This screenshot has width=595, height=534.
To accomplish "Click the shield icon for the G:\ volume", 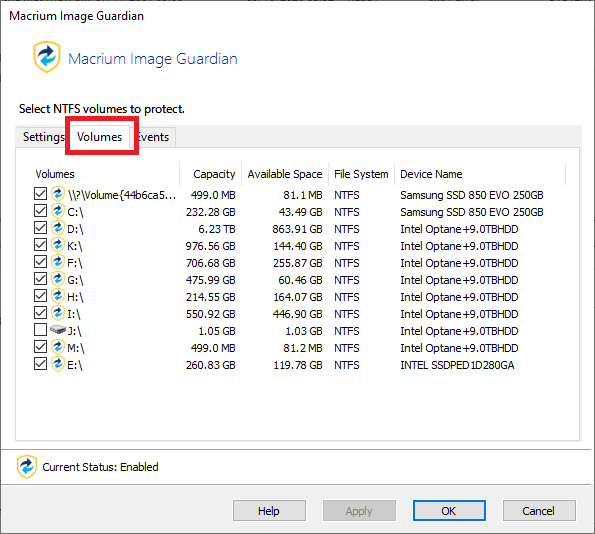I will click(x=58, y=279).
